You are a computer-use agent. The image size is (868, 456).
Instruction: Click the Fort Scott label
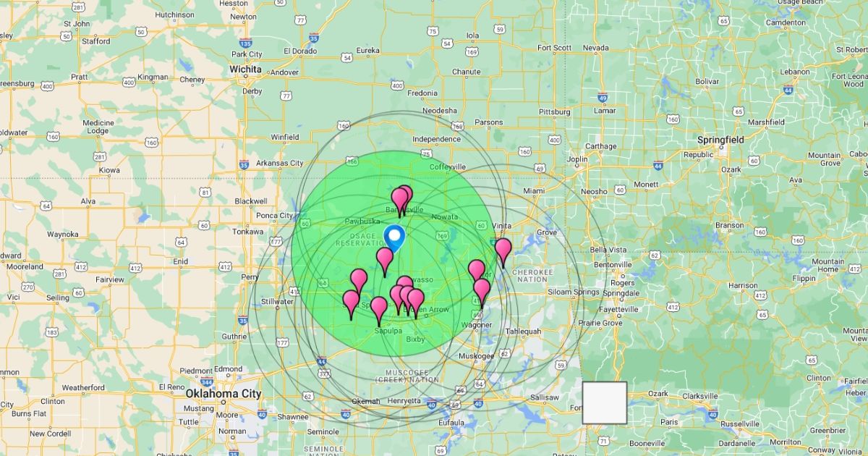click(555, 48)
